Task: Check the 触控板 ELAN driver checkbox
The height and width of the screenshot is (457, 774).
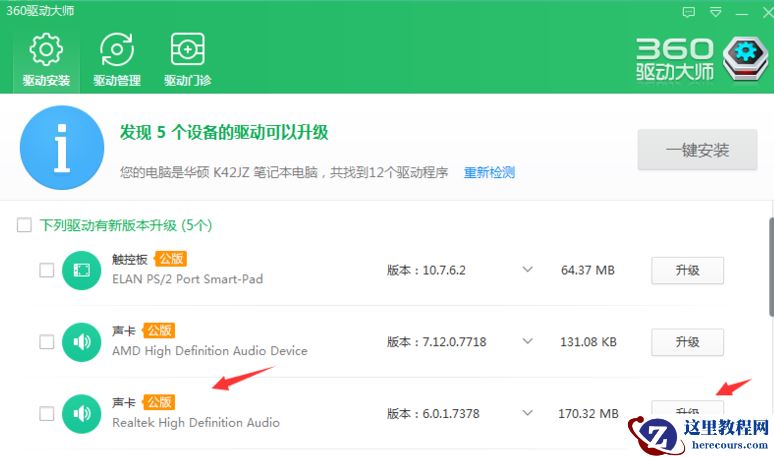Action: coord(46,270)
